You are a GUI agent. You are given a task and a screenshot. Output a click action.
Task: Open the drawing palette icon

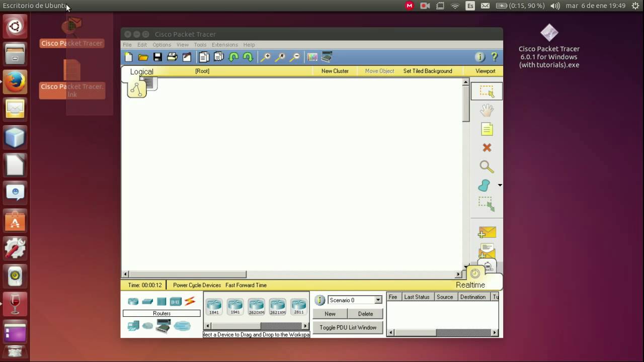click(312, 57)
